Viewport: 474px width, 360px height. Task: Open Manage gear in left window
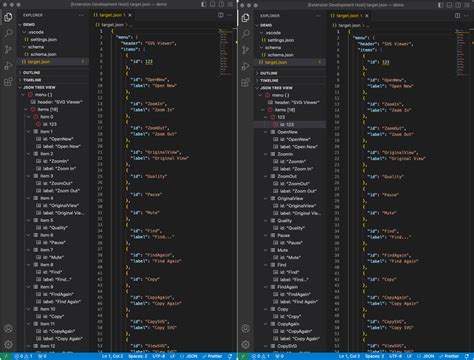tap(8, 345)
